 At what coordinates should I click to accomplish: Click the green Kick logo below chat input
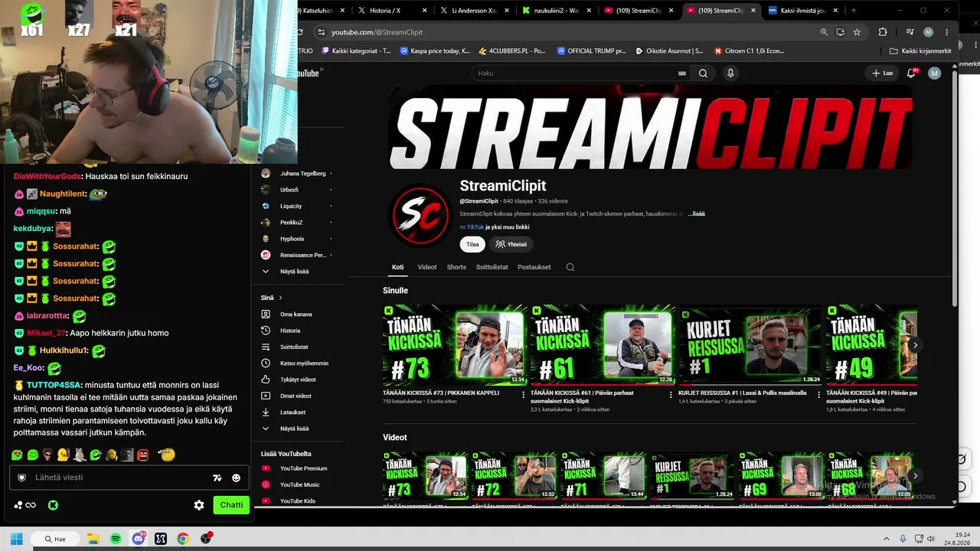[53, 505]
